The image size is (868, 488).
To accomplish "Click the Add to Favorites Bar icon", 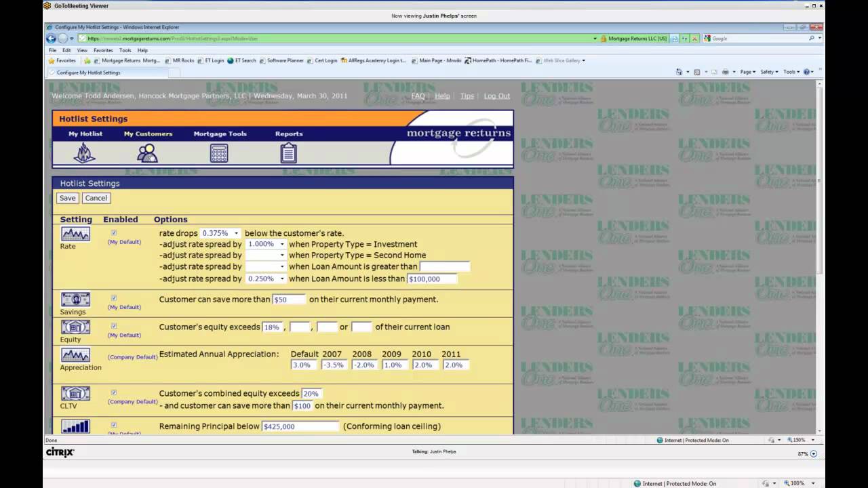I will 87,60.
